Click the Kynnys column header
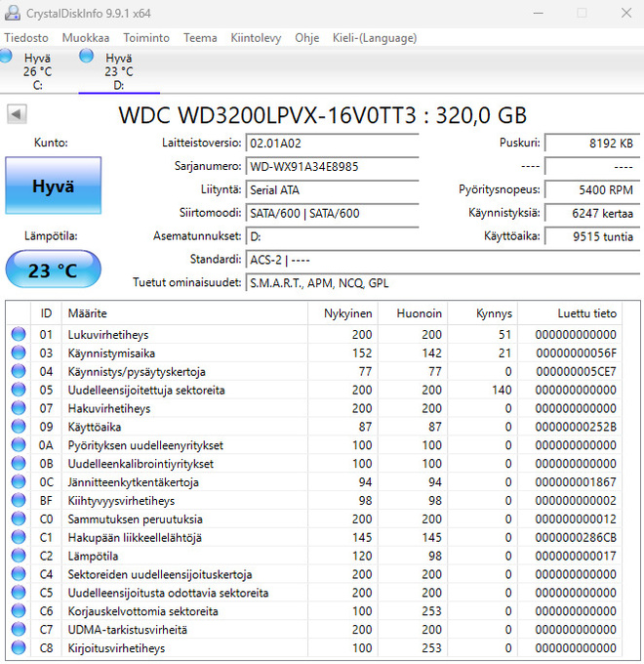The height and width of the screenshot is (664, 644). [x=483, y=313]
